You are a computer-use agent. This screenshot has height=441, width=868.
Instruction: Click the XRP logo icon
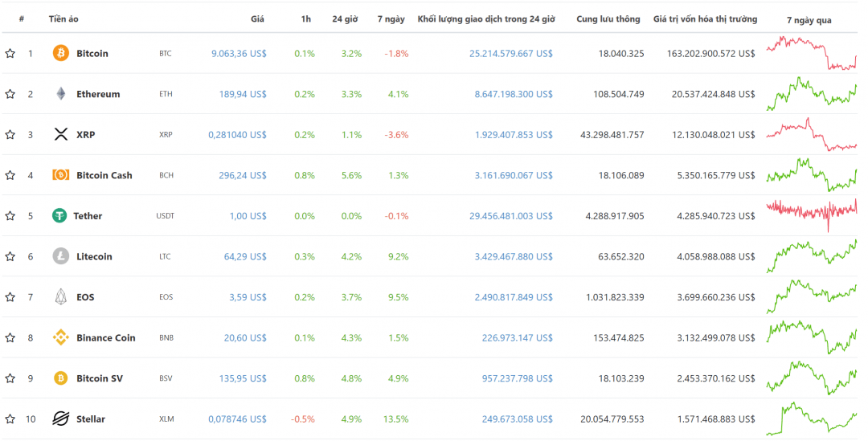(x=61, y=134)
